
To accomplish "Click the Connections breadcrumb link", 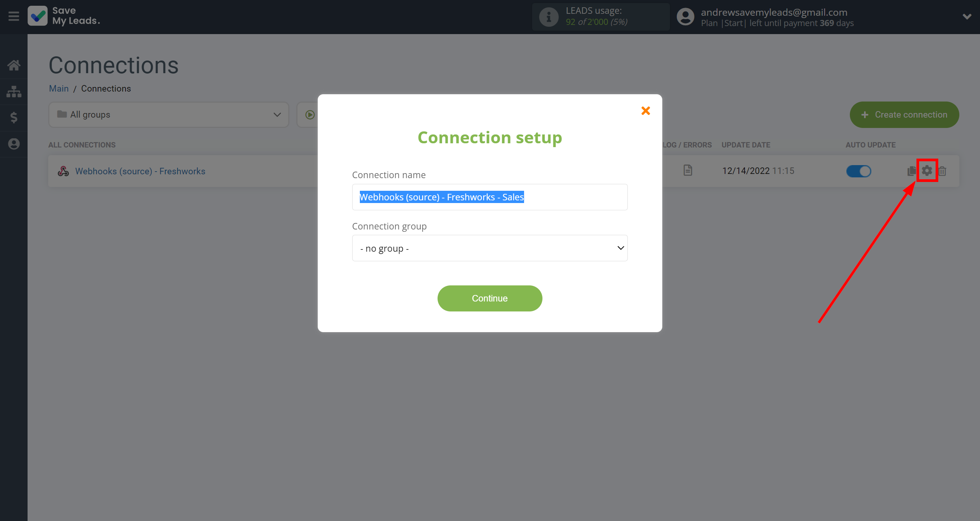I will click(106, 88).
